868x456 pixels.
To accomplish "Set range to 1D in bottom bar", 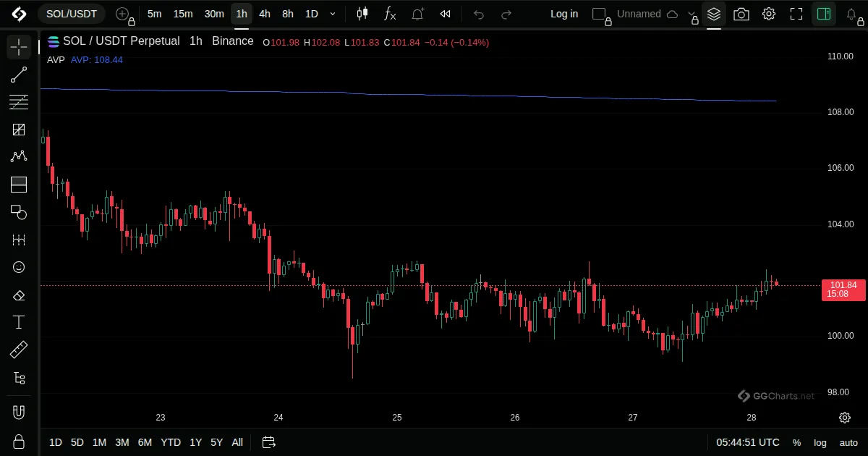I will coord(56,442).
